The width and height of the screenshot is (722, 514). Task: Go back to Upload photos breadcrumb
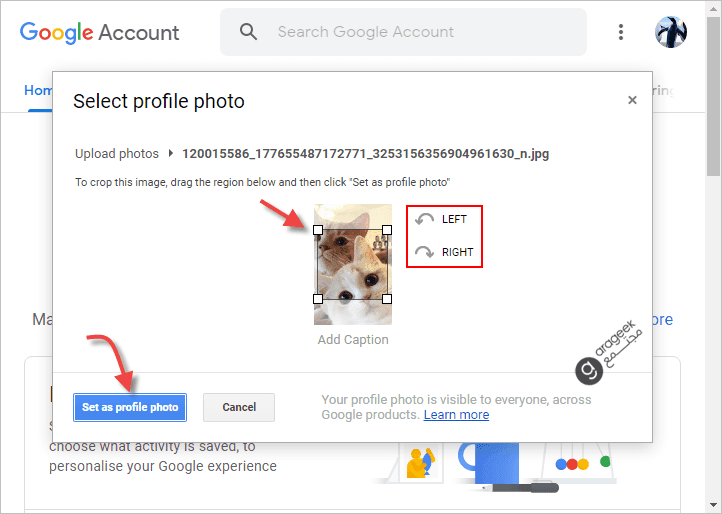(117, 154)
